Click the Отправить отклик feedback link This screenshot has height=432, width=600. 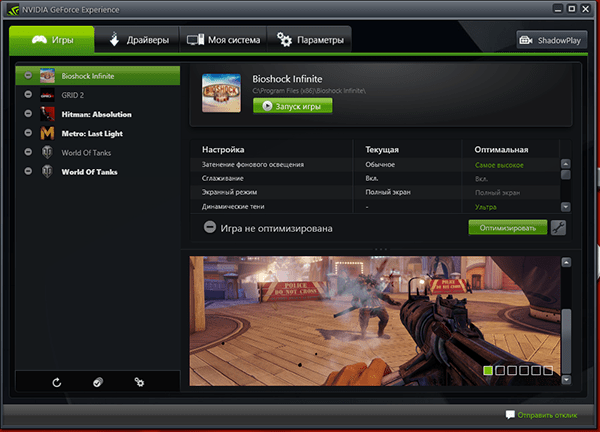pyautogui.click(x=547, y=415)
